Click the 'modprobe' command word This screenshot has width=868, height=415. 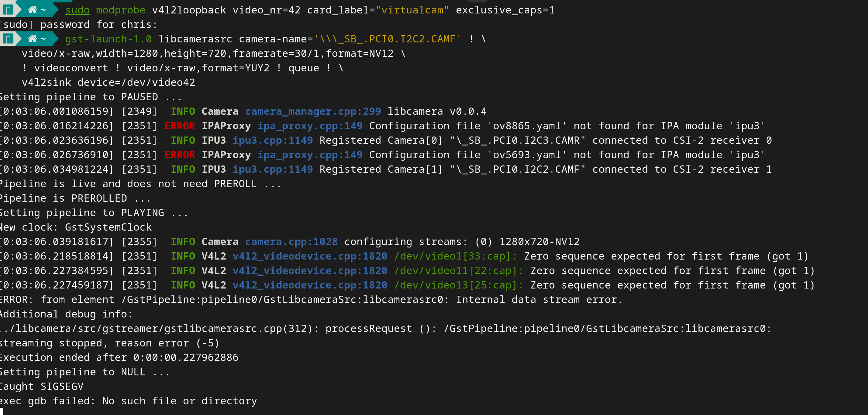point(121,10)
